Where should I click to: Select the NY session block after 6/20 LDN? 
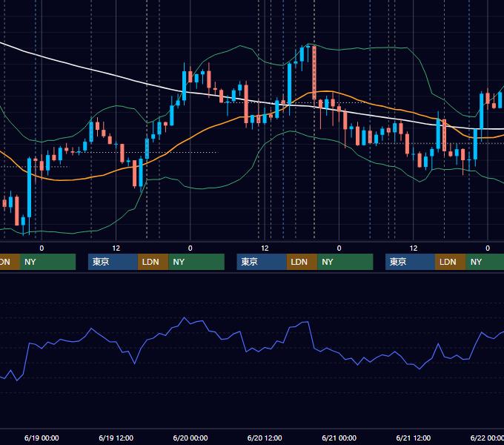coord(345,262)
